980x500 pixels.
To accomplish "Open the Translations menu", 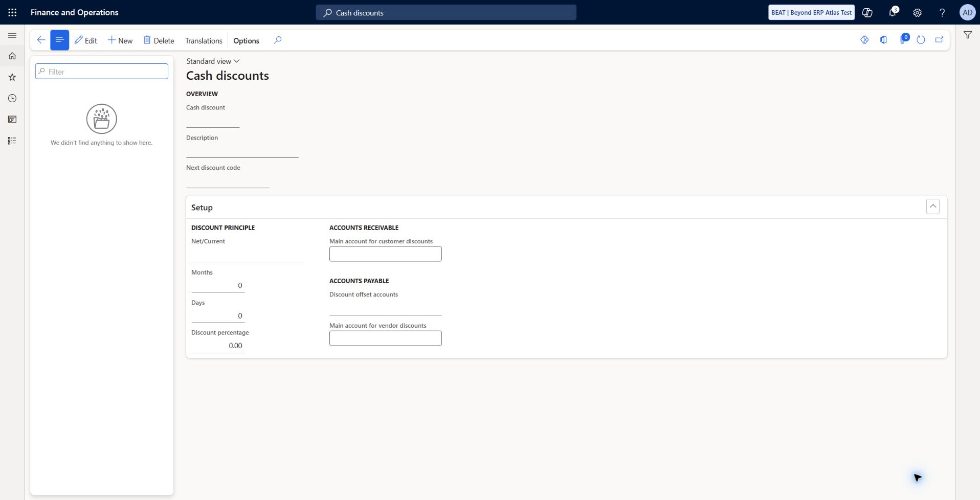I will click(x=204, y=40).
